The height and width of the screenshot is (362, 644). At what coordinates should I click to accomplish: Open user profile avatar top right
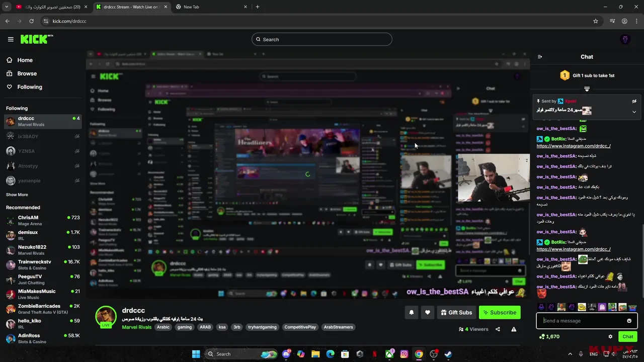[625, 39]
